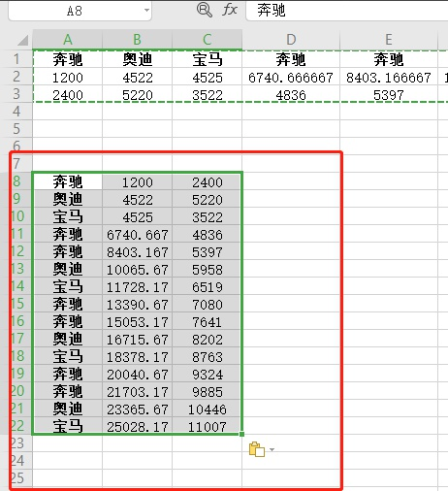Viewport: 448px width, 491px height.
Task: Click cell E2 with 8403.166667
Action: [x=389, y=77]
